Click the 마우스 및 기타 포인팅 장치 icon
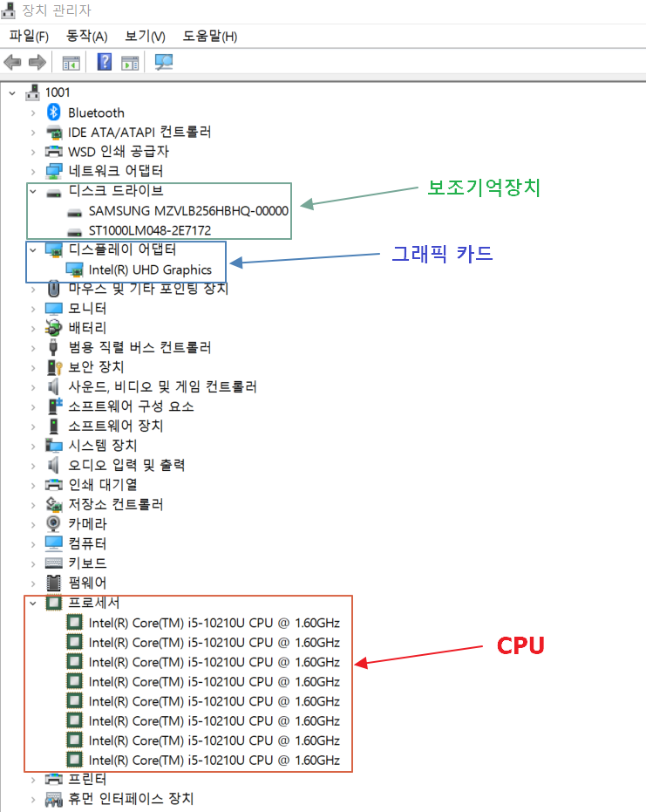 tap(54, 289)
